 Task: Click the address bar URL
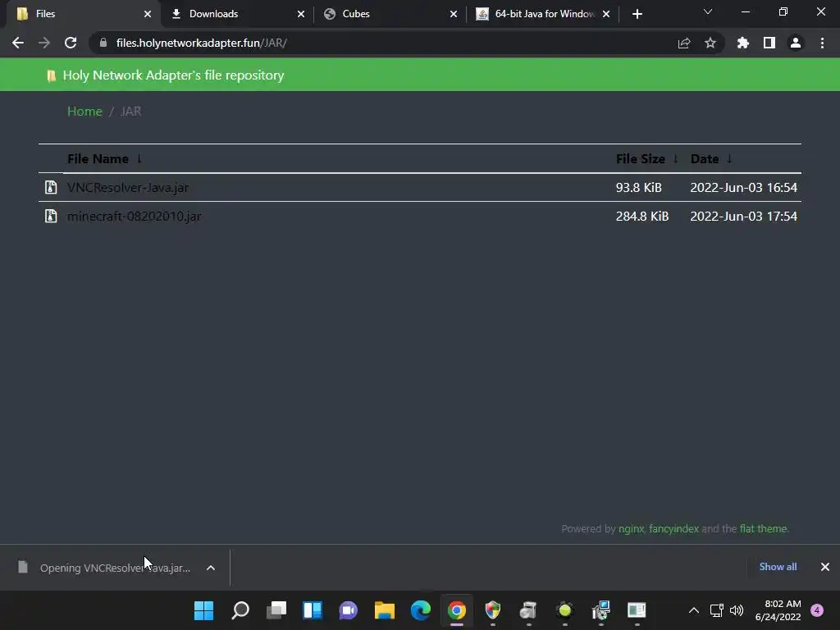coord(202,43)
